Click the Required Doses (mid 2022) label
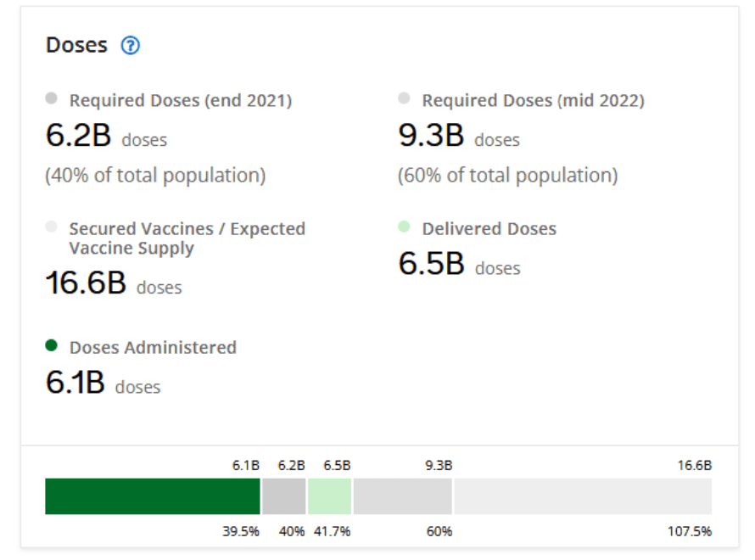The image size is (755, 560). click(x=533, y=101)
